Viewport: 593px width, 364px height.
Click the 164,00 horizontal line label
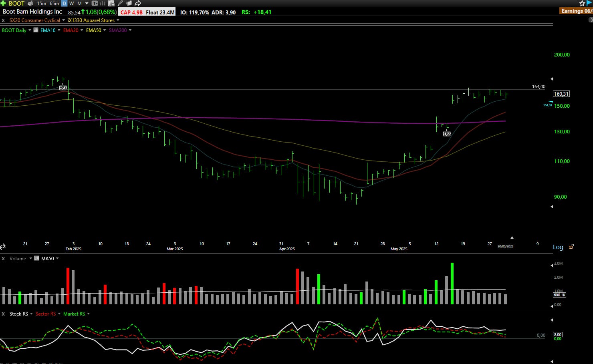(539, 86)
